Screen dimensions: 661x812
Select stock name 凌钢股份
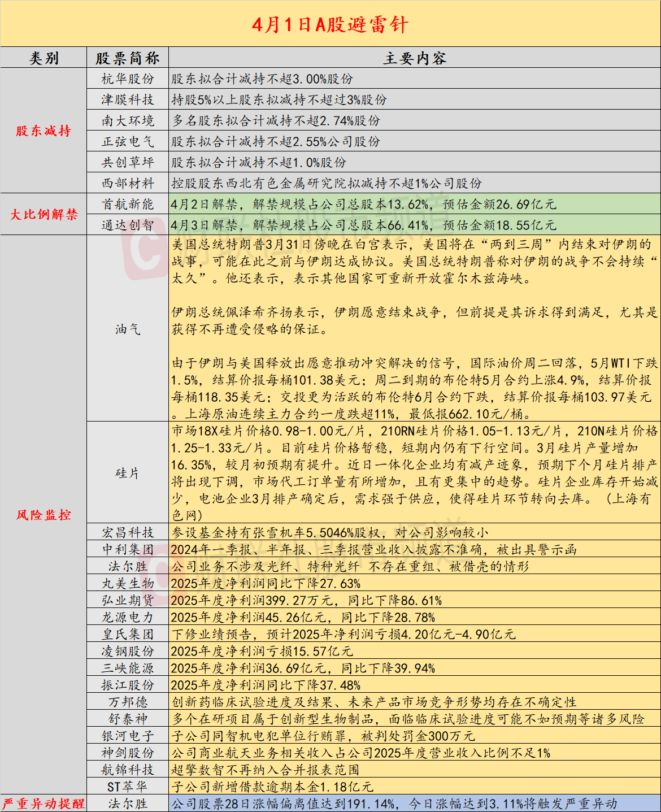click(128, 651)
